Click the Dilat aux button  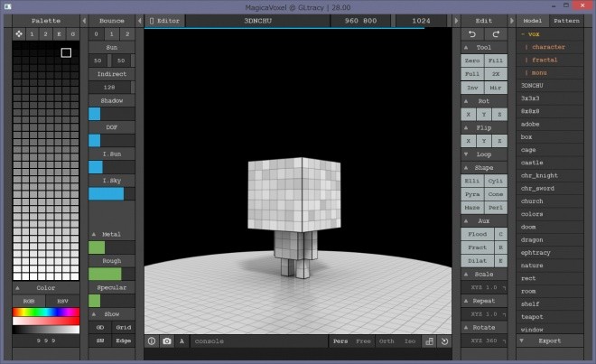(478, 260)
